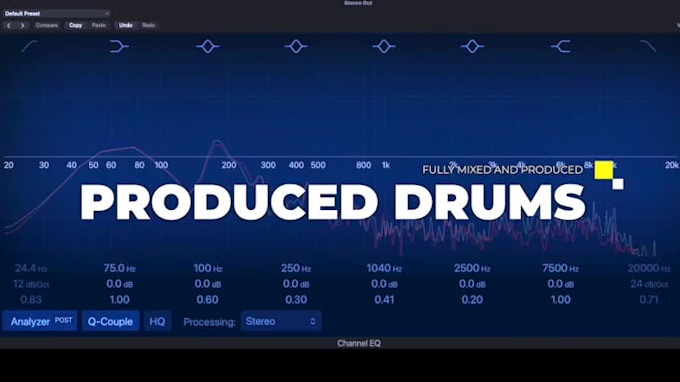Select the Q value under 75.0 Hz

[x=119, y=300]
